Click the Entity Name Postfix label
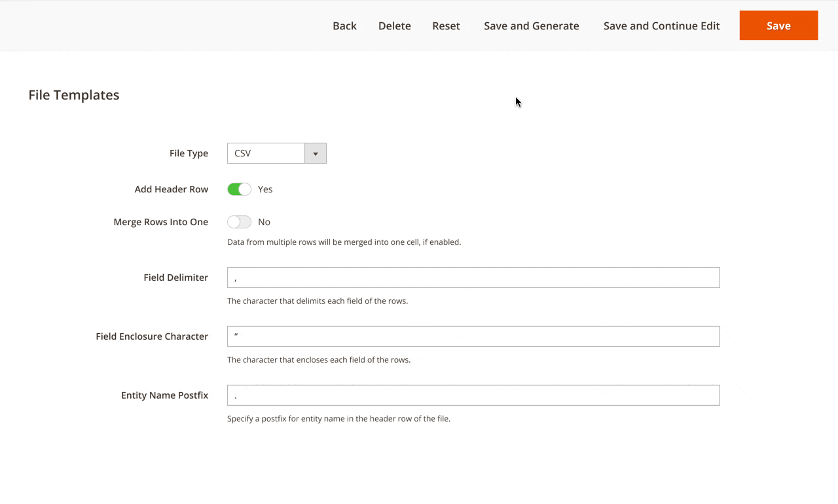The height and width of the screenshot is (504, 838). point(164,395)
